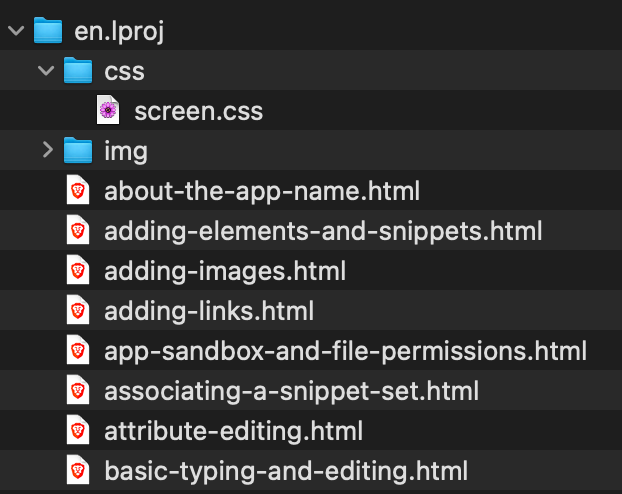Image resolution: width=622 pixels, height=494 pixels.
Task: Click the img folder icon
Action: [78, 151]
